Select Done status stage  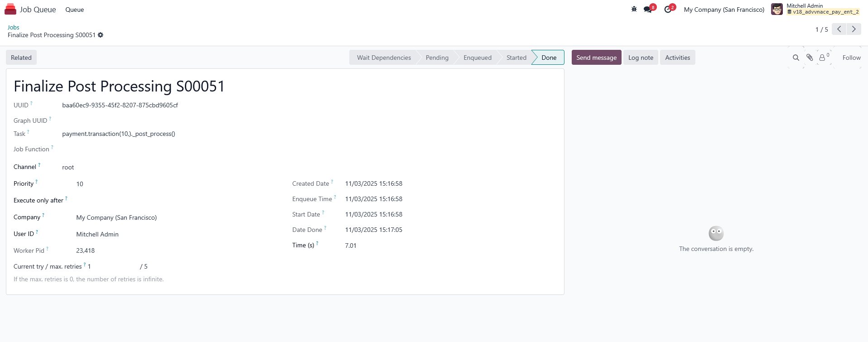point(549,58)
